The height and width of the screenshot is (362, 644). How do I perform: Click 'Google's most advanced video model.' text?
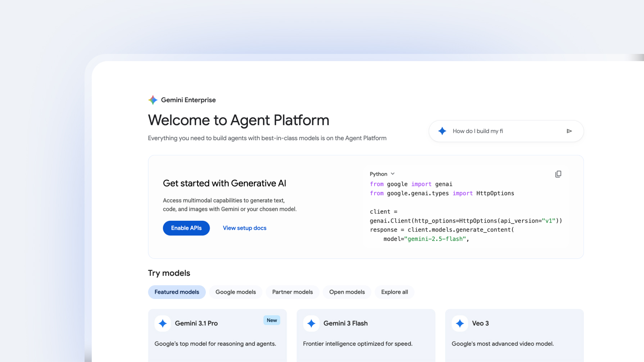click(x=503, y=344)
